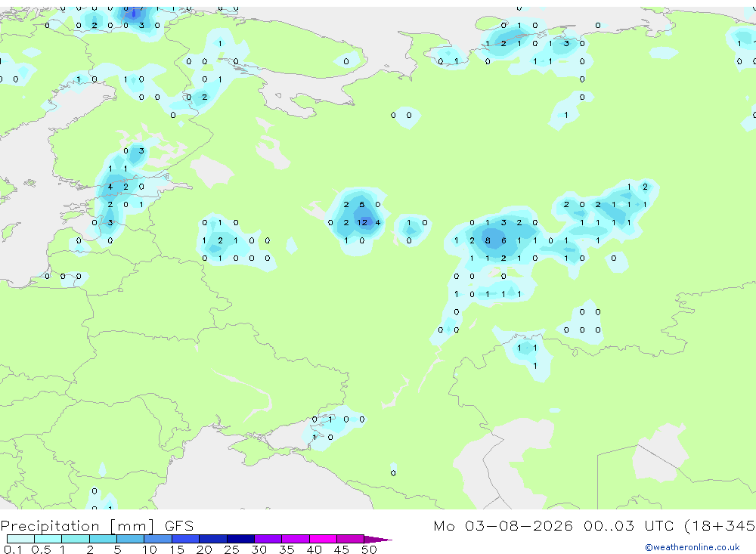Click the '50' legend scale label

369,549
